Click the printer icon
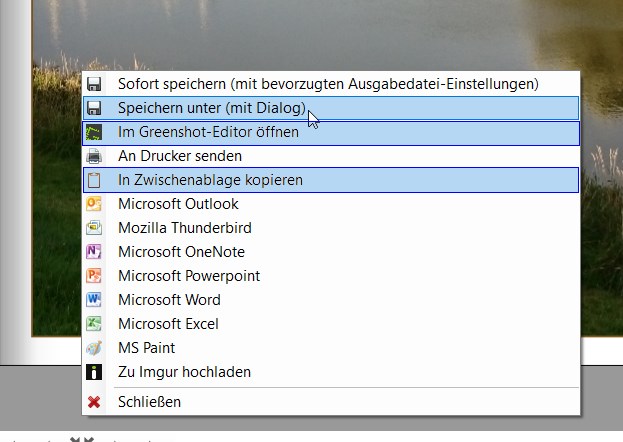 pos(94,156)
